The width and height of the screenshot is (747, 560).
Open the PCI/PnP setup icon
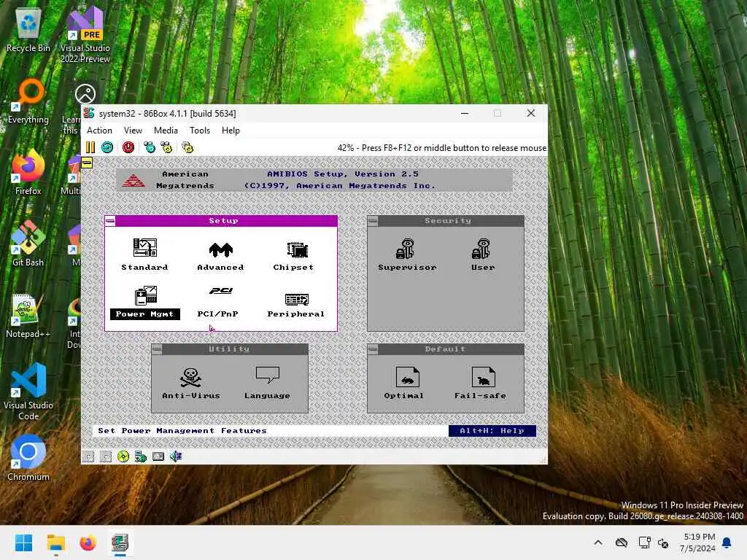218,303
